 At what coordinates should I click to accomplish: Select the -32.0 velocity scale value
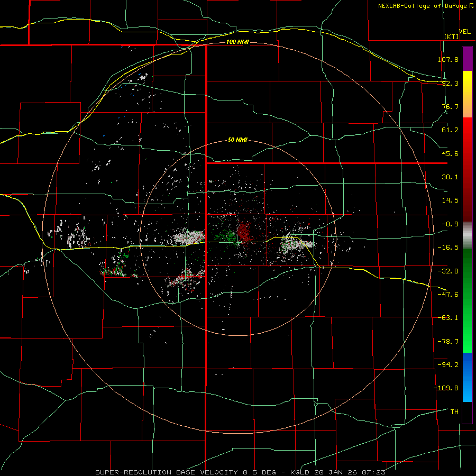[448, 271]
